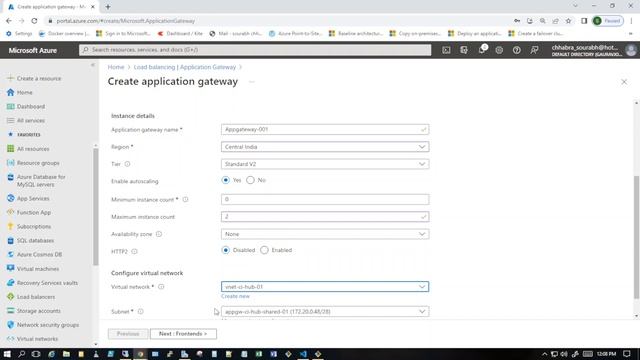640x360 pixels.
Task: Click Subnet info icon
Action: (140, 311)
